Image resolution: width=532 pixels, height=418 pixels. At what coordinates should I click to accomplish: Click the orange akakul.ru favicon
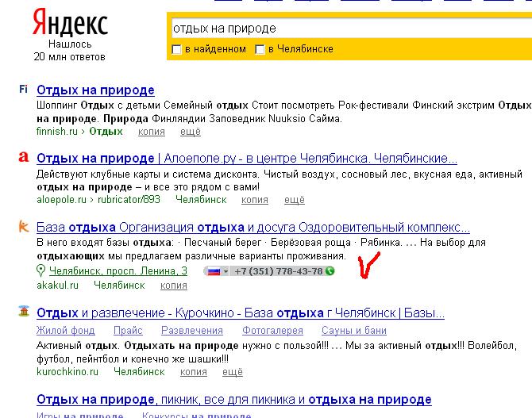pyautogui.click(x=23, y=226)
